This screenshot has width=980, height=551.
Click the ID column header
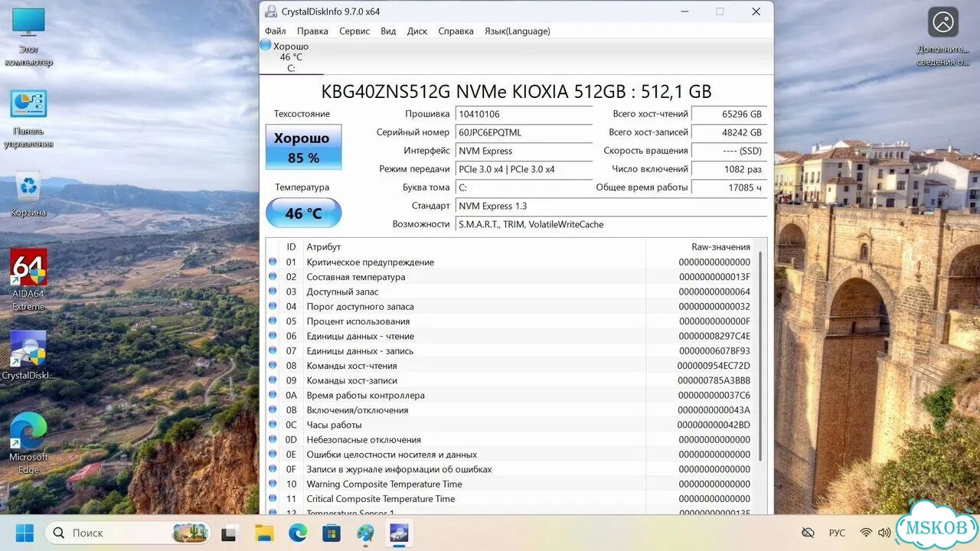click(x=292, y=246)
